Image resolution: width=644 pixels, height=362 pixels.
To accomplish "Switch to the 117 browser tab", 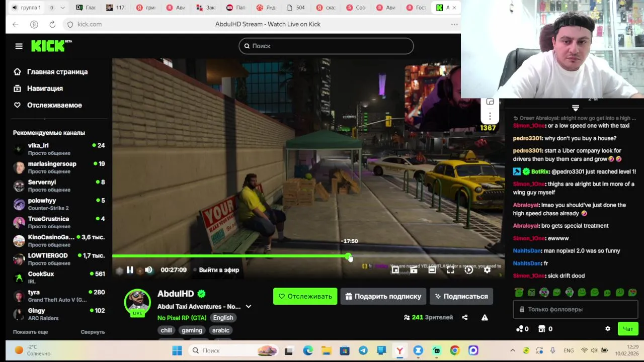I will pos(116,8).
